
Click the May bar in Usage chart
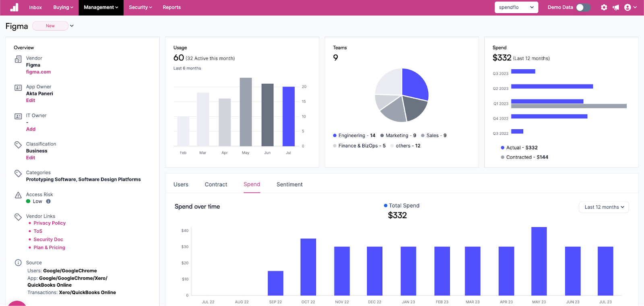click(x=246, y=112)
